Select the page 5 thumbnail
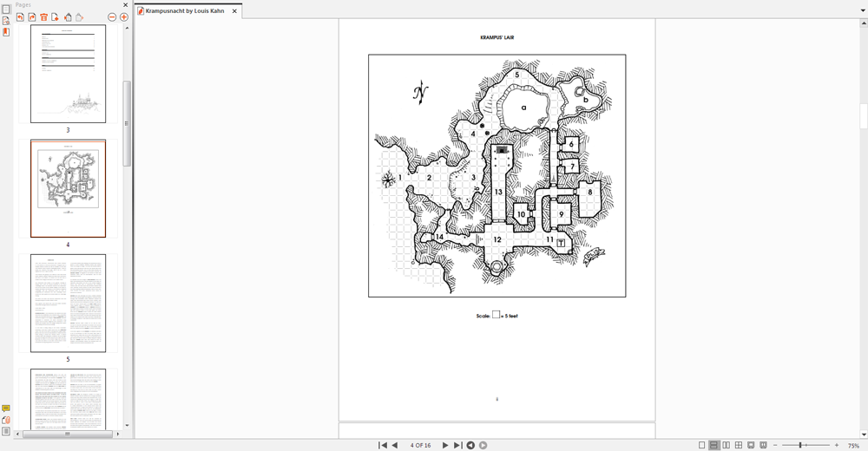868x451 pixels. [68, 303]
